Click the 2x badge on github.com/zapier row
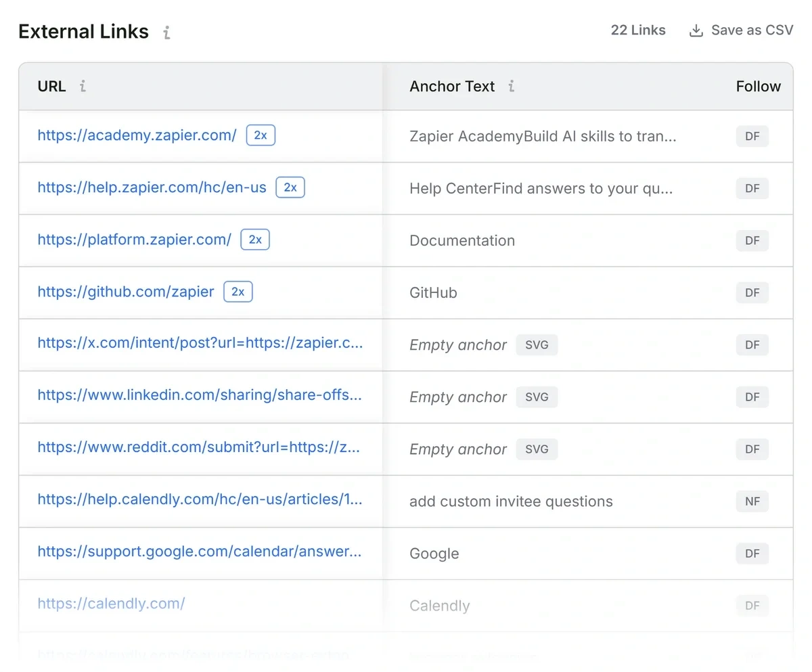 [238, 292]
